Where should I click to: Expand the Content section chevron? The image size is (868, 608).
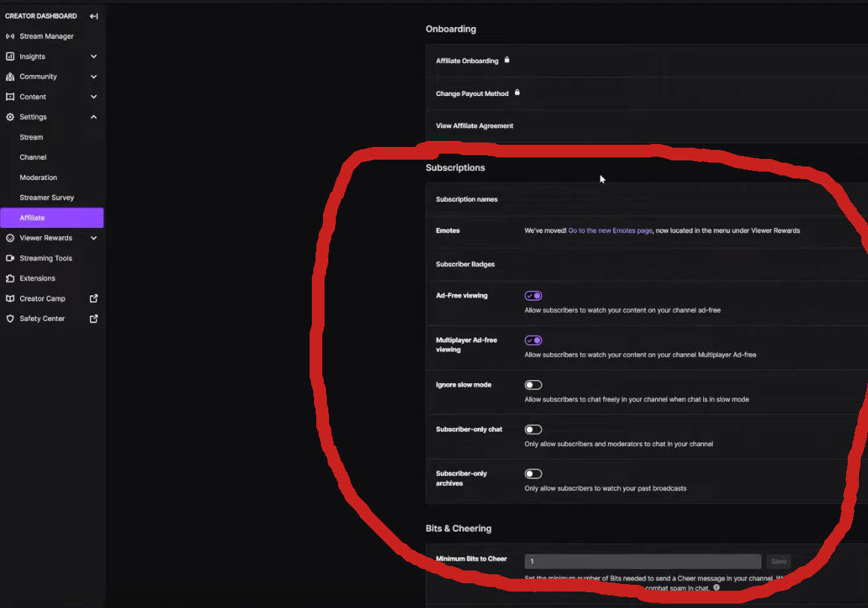coord(94,97)
